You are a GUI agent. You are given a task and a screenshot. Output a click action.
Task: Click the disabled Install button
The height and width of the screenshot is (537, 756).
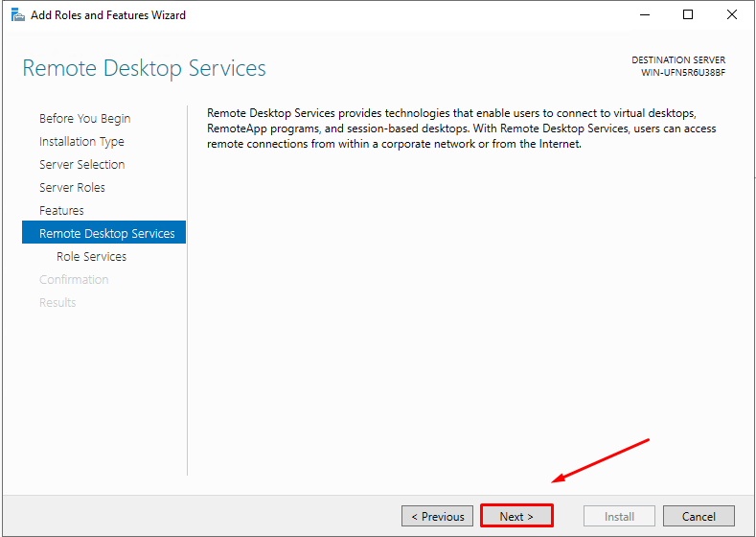click(x=619, y=516)
